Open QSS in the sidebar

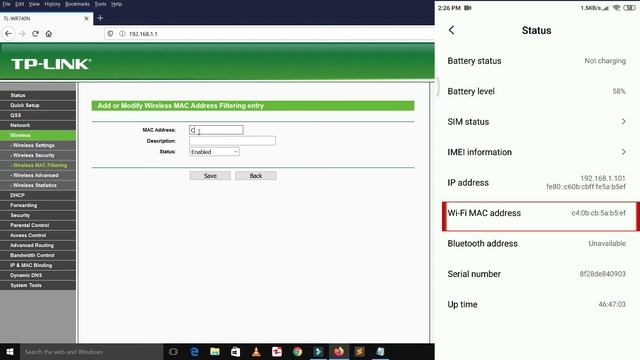pyautogui.click(x=38, y=115)
